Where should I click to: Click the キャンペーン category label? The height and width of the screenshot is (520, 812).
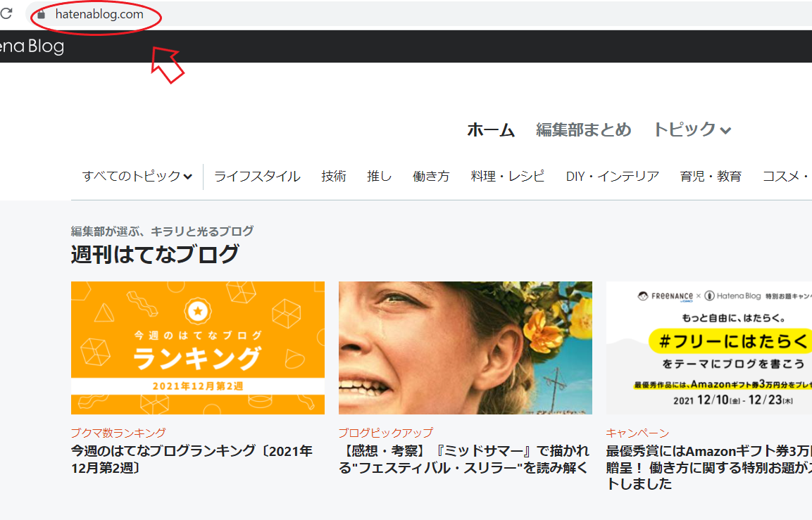point(637,433)
